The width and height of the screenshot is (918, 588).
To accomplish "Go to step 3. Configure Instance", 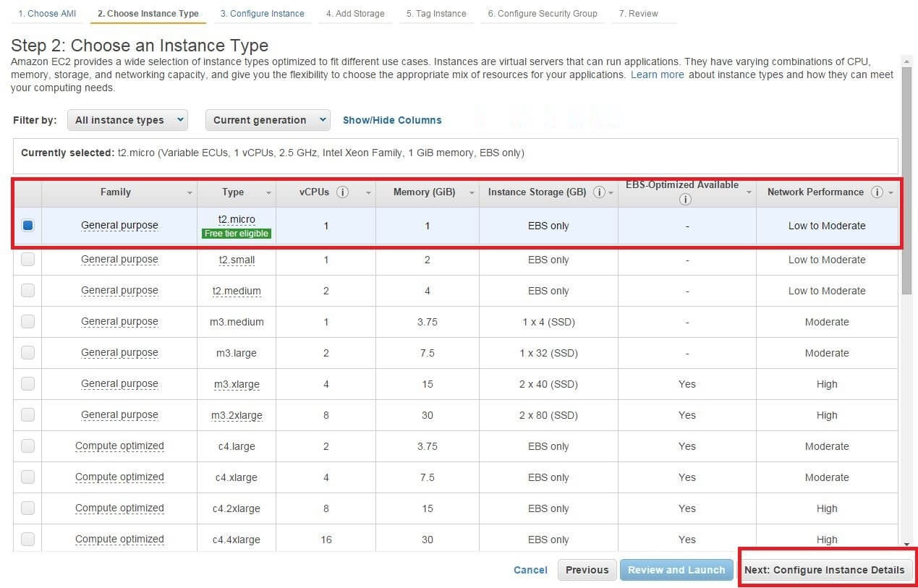I will click(x=262, y=14).
